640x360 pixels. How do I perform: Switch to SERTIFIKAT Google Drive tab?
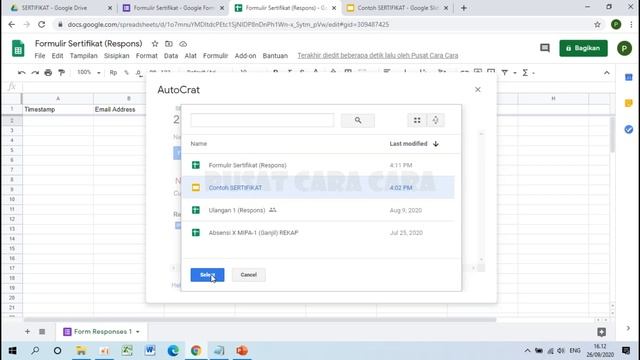(61, 8)
